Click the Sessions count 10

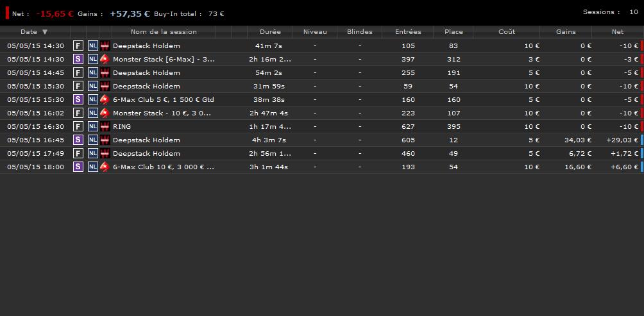pos(611,12)
